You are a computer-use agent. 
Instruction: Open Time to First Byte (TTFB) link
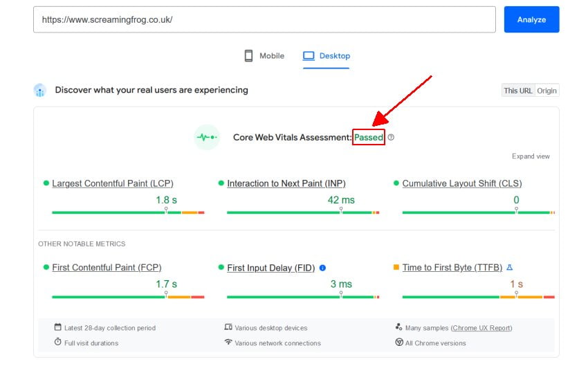click(x=452, y=267)
